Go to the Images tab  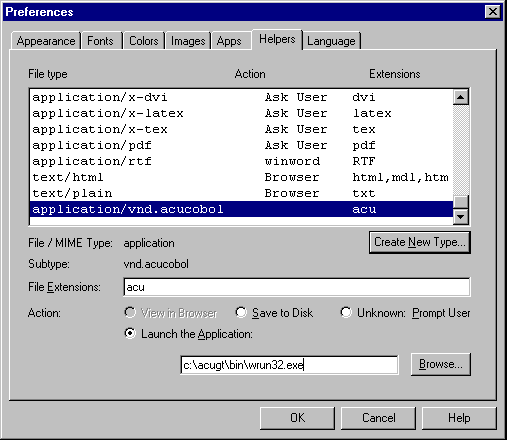coord(188,41)
